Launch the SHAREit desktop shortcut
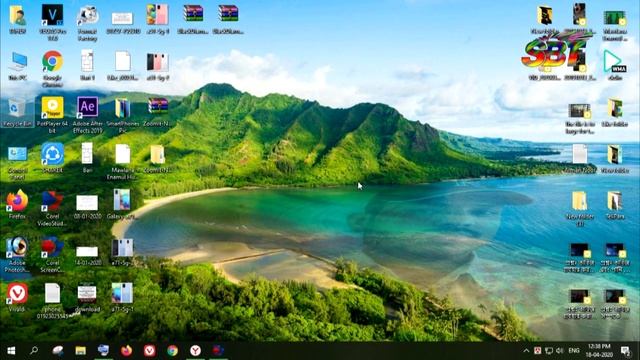The width and height of the screenshot is (640, 360). click(52, 158)
